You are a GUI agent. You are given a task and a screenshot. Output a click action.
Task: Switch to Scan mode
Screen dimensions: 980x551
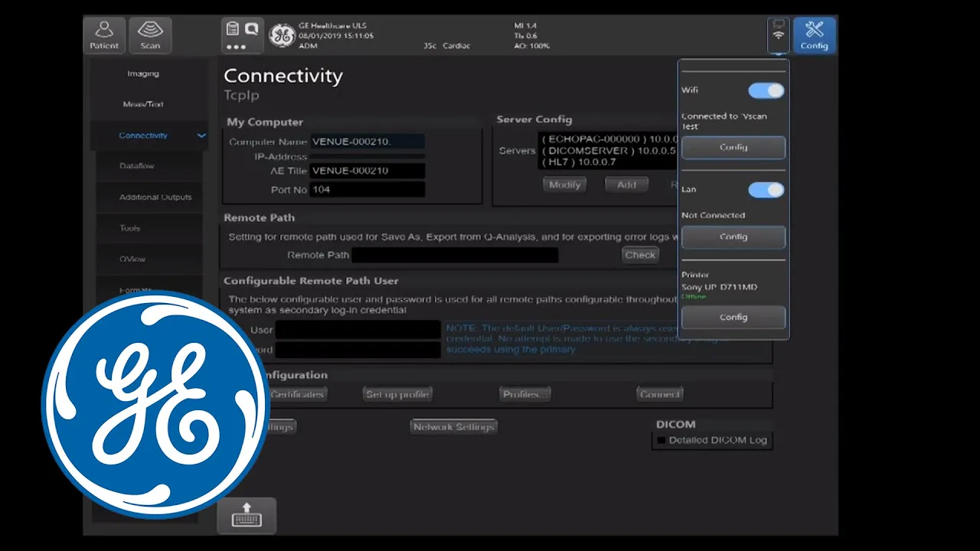[x=150, y=35]
